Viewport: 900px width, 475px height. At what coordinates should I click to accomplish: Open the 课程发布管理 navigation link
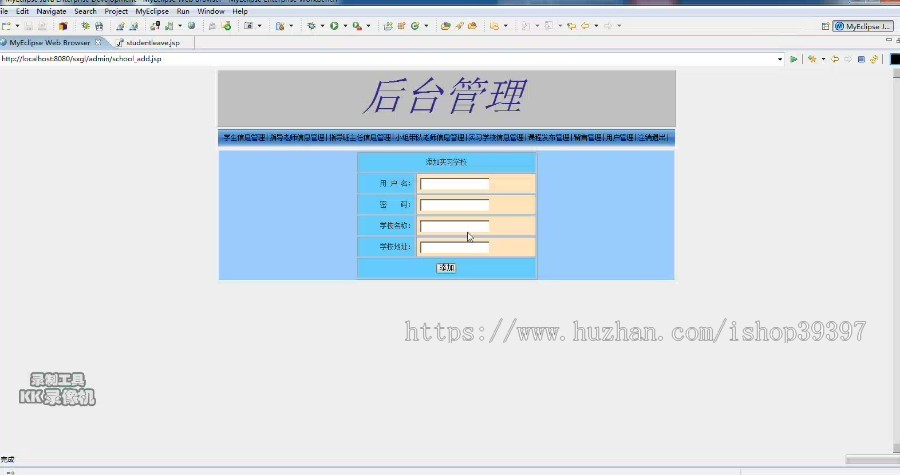549,138
